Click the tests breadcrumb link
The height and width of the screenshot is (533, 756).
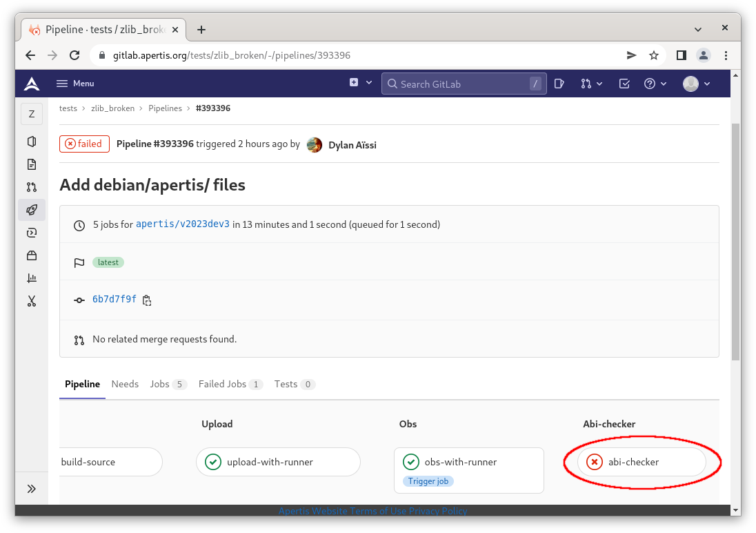pyautogui.click(x=68, y=108)
